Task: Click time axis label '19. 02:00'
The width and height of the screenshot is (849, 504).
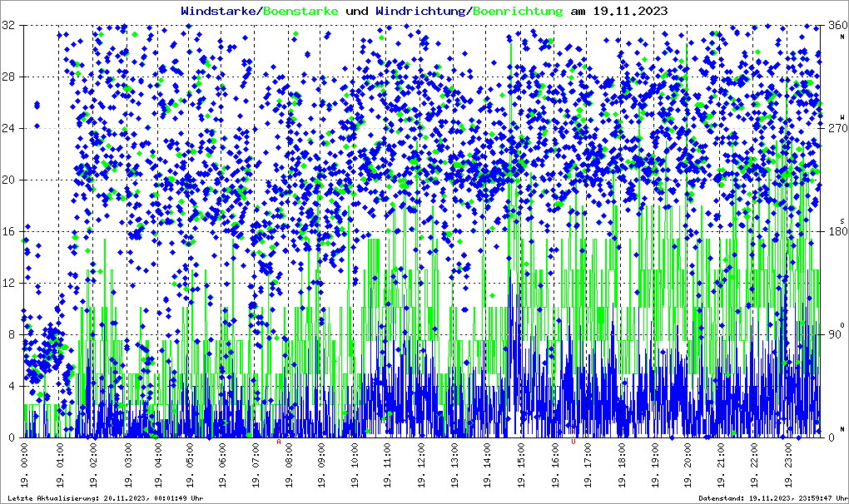Action: [x=94, y=465]
